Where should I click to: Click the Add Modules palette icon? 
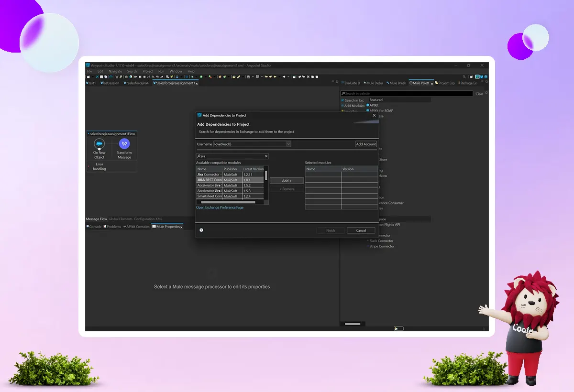pyautogui.click(x=342, y=106)
